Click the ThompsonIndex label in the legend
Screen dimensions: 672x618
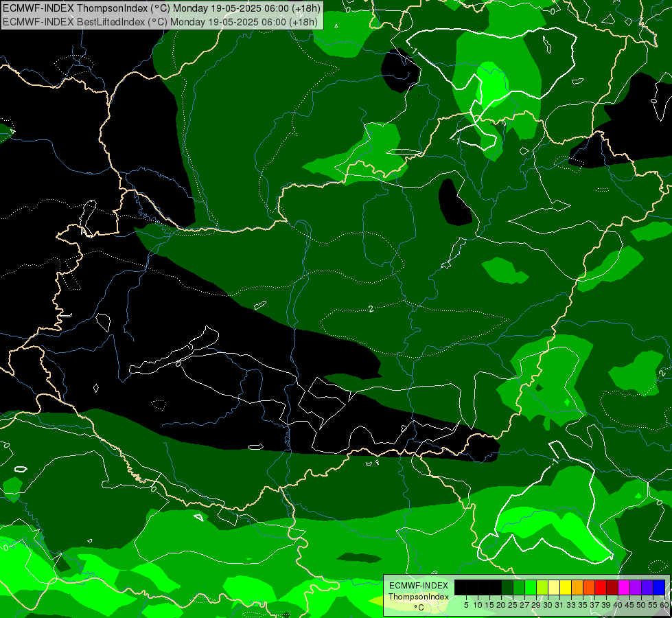(x=419, y=597)
